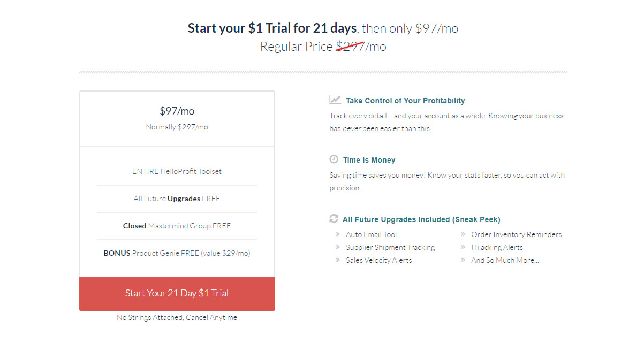Click the Closed Mastermind Group FREE row
This screenshot has height=343, width=644.
tap(177, 226)
